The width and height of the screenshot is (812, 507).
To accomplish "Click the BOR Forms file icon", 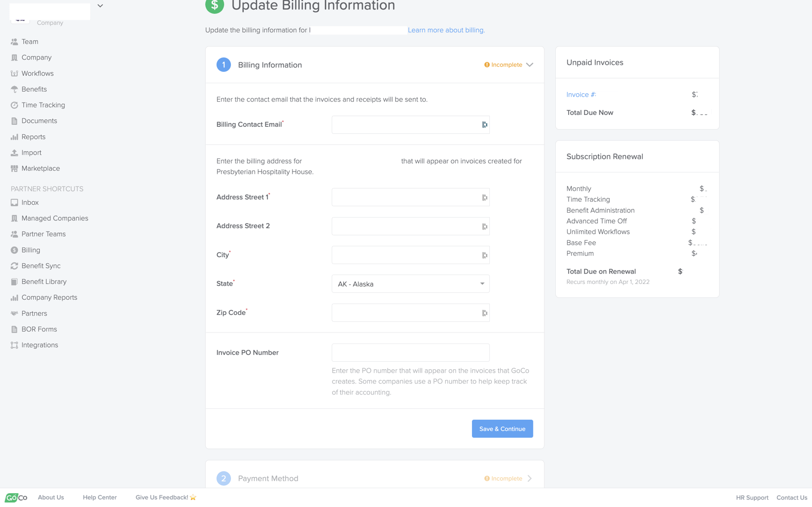I will (x=14, y=330).
